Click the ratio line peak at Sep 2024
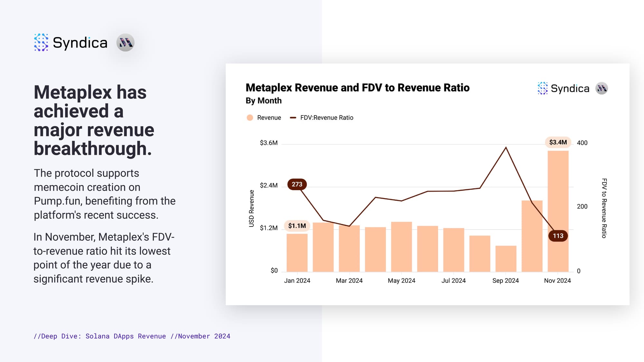Viewport: 644px width, 362px height. point(506,148)
